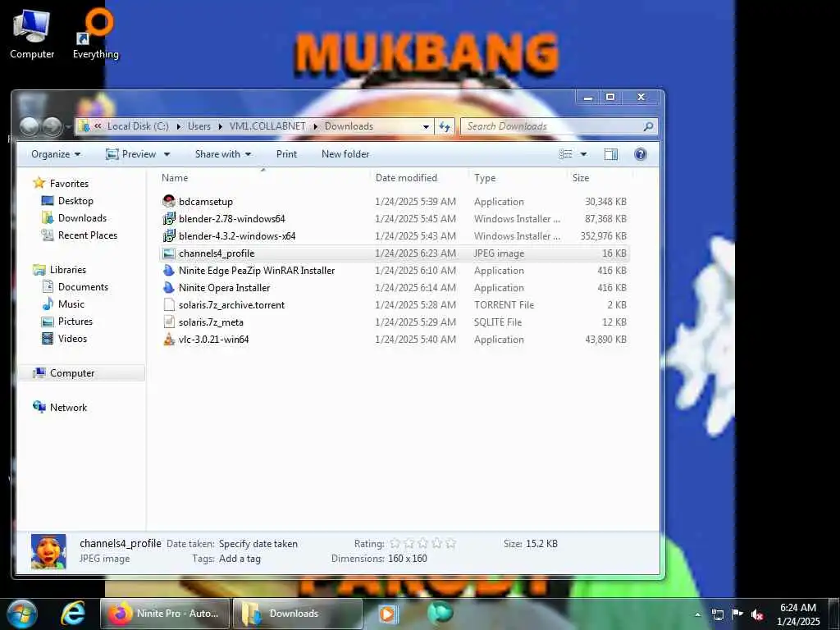
Task: Click the Add a tag field
Action: click(x=240, y=559)
